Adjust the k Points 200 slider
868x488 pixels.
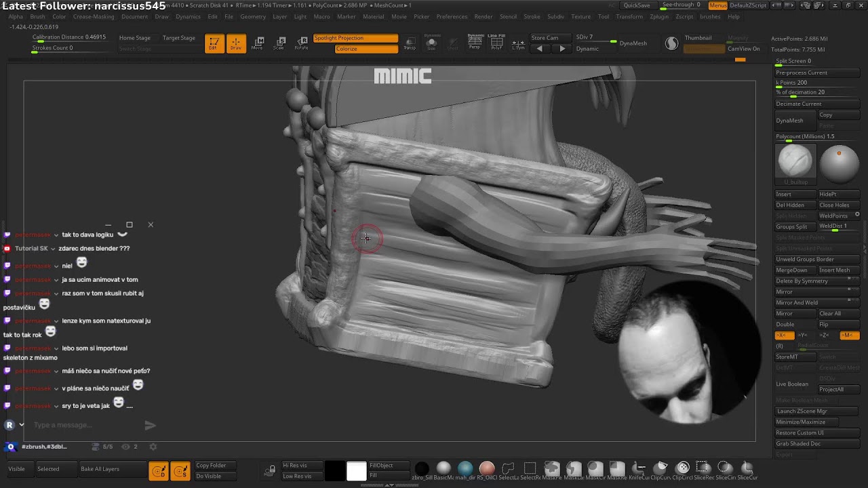tap(817, 83)
